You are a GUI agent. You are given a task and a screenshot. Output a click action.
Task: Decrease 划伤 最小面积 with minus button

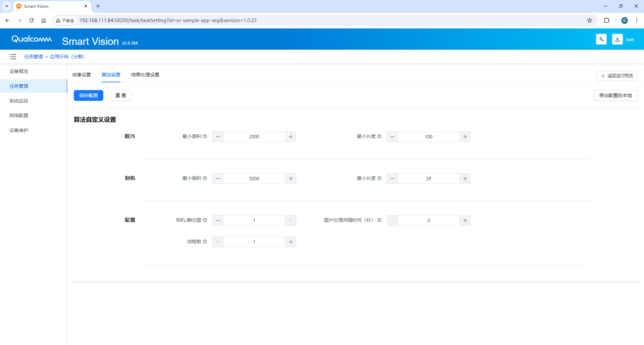[218, 179]
